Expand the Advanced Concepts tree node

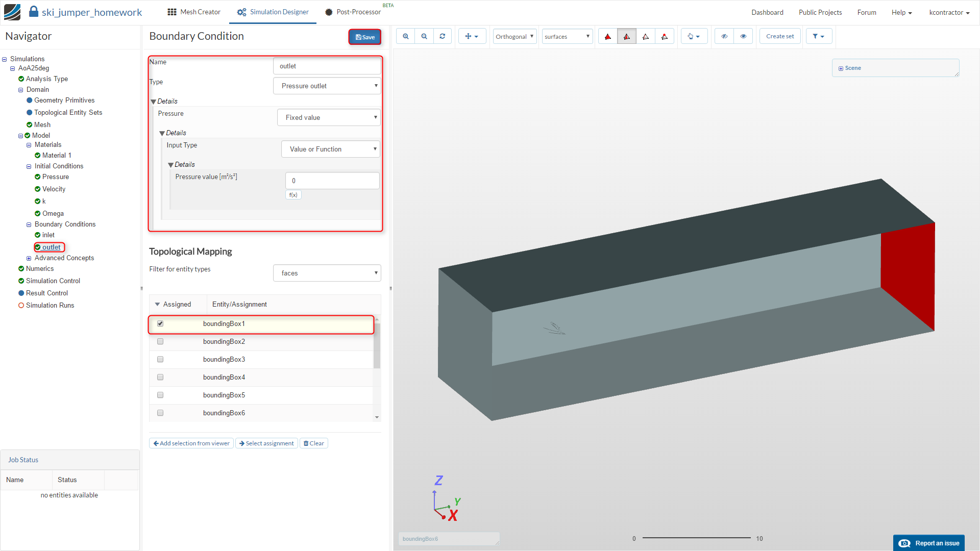pyautogui.click(x=29, y=258)
